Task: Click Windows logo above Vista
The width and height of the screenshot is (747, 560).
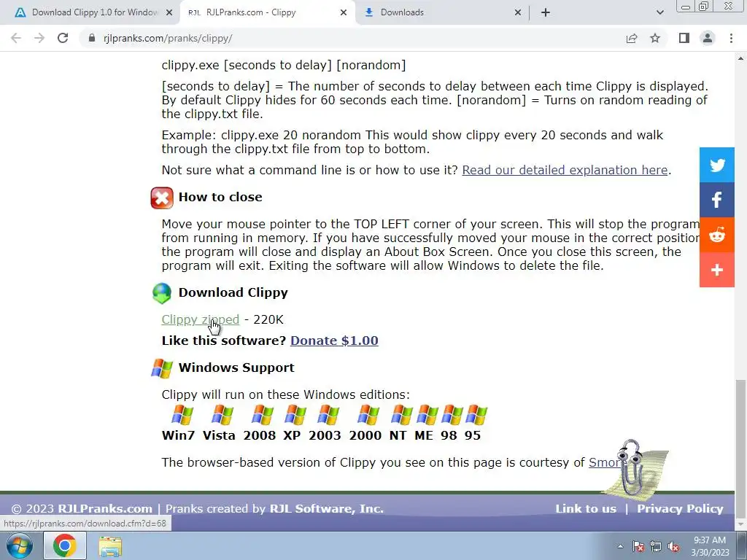Action: point(222,415)
